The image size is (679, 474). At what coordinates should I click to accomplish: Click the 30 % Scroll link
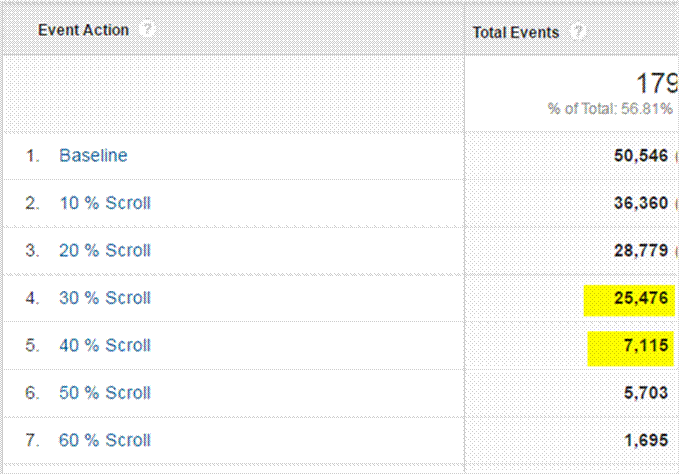pos(105,298)
